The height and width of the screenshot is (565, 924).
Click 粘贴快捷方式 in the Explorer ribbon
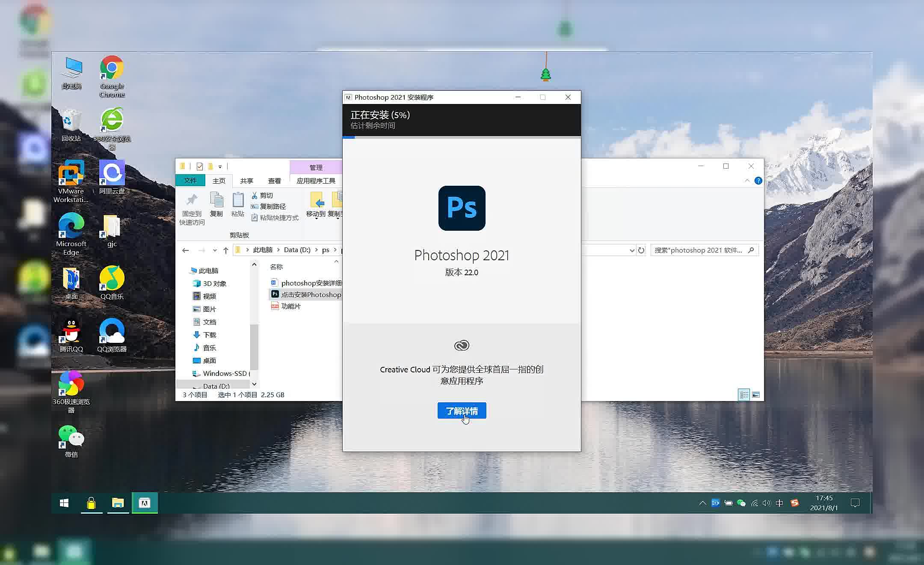point(275,217)
